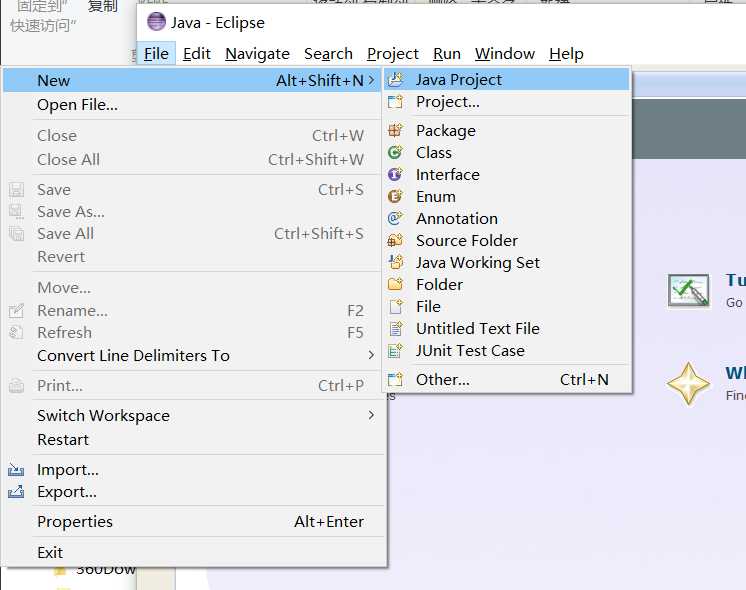Click the Eclipse logo in title bar
The height and width of the screenshot is (590, 746).
[156, 21]
